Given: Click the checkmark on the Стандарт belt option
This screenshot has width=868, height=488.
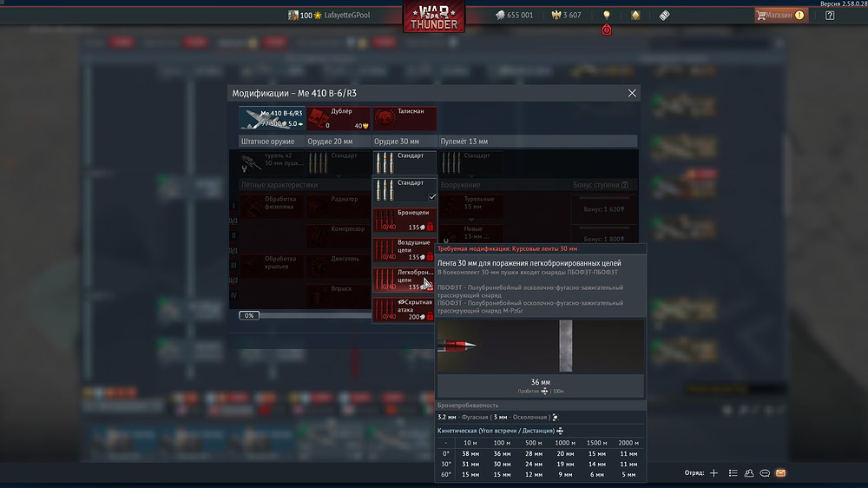Looking at the screenshot, I should (431, 196).
